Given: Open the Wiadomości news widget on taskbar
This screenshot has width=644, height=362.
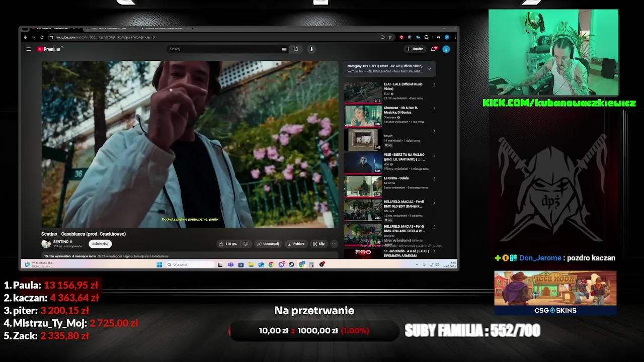Looking at the screenshot, I should point(40,264).
